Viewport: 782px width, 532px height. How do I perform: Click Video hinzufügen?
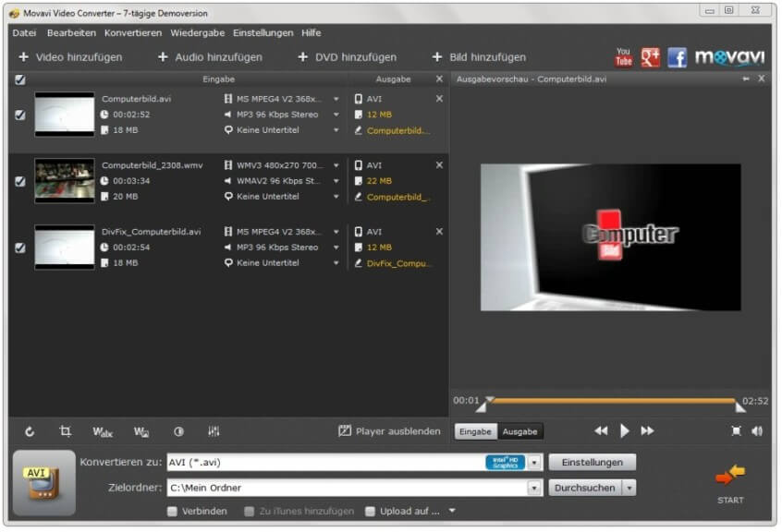tap(70, 57)
